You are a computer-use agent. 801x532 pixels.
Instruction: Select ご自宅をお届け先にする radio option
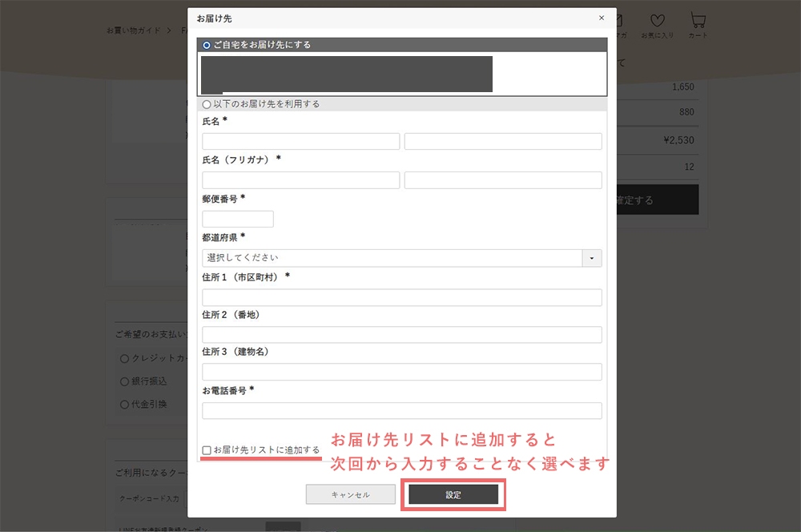click(207, 46)
